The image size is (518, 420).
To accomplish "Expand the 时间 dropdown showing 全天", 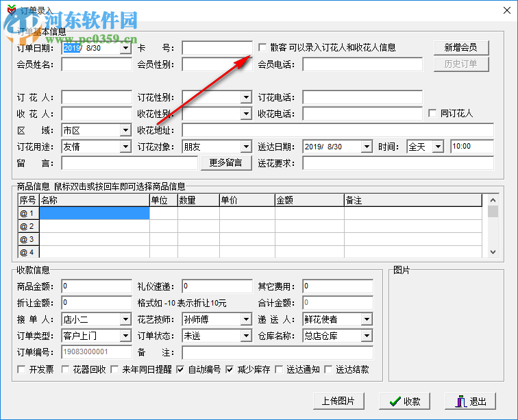I will [x=438, y=147].
